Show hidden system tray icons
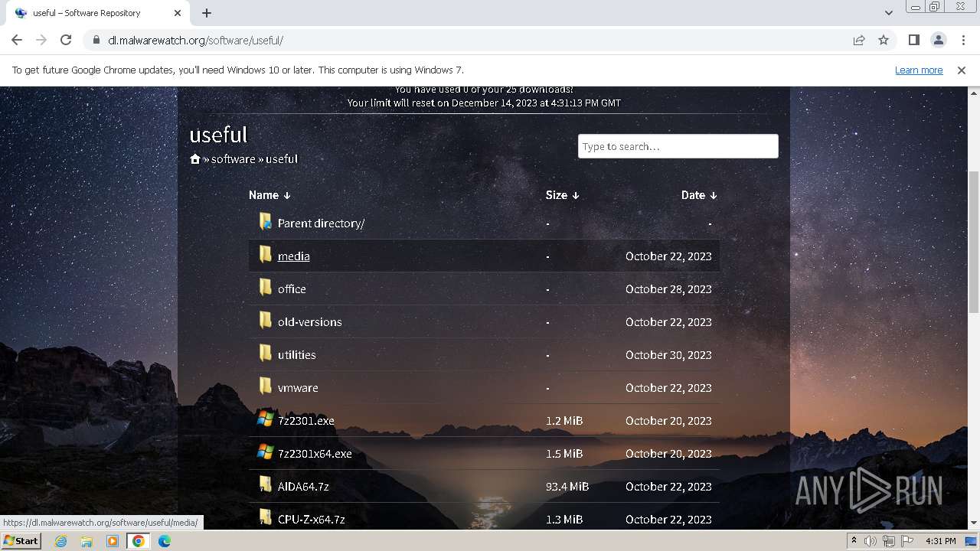 click(x=854, y=541)
